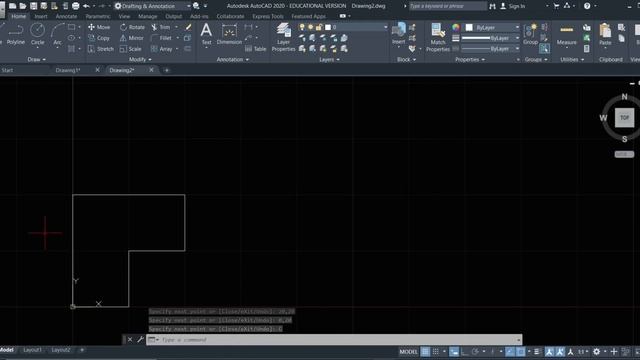Expand the Layers panel
Viewport: 640px width, 360px height.
click(x=329, y=60)
